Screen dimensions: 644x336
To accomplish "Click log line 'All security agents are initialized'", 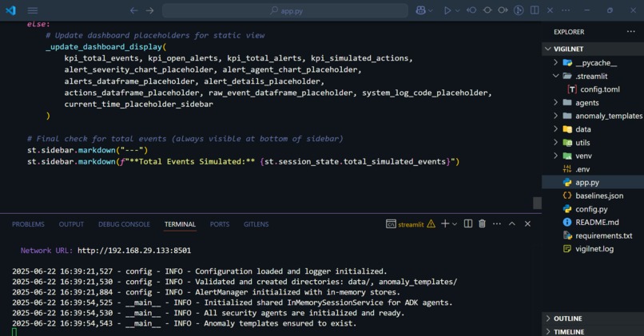I will [209, 313].
